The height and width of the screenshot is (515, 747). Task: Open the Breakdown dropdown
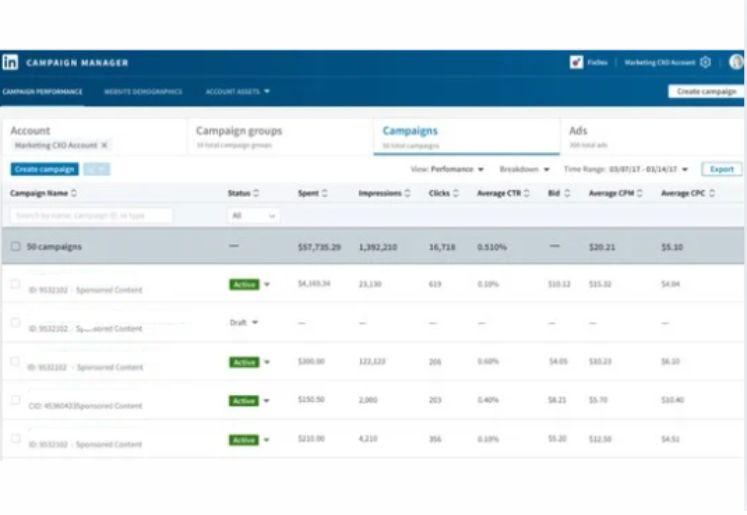click(x=525, y=169)
